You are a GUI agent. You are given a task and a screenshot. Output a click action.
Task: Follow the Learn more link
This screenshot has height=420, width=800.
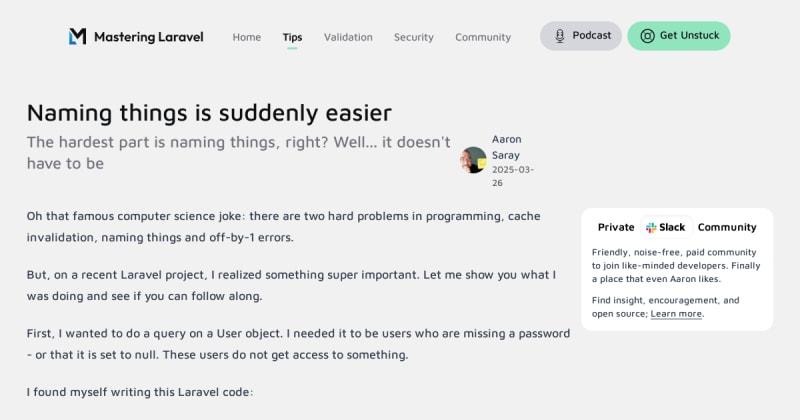point(676,314)
